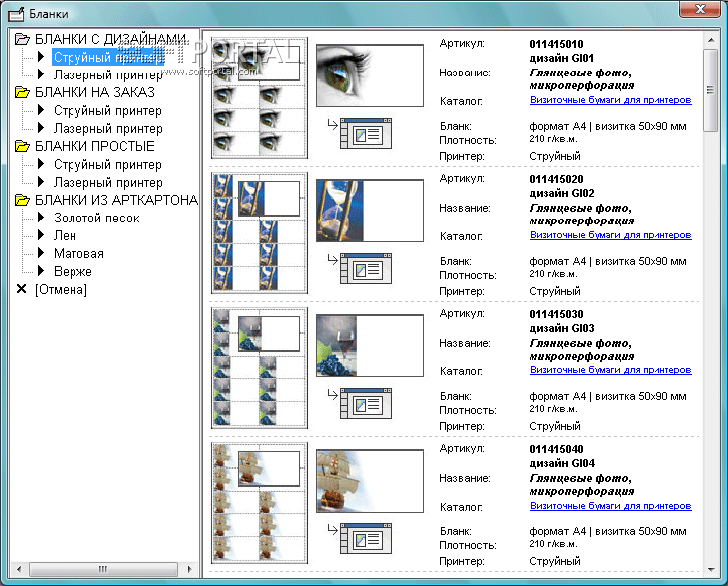728x586 pixels.
Task: Select the БЛАНКИ НА ЗАКАЗ category label
Action: [94, 93]
